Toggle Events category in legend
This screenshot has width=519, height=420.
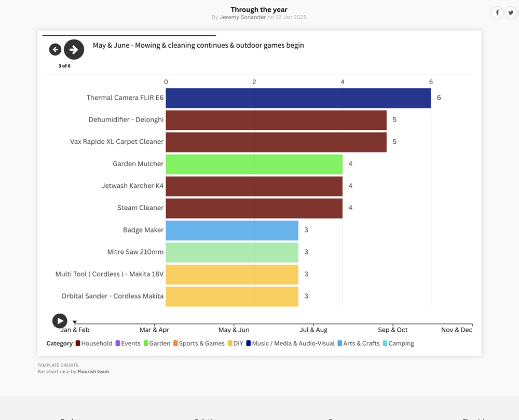point(128,343)
